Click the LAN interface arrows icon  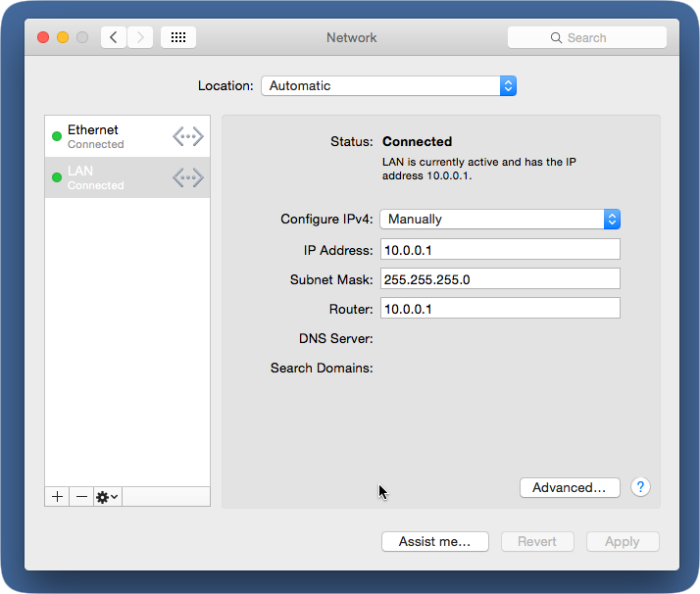click(188, 177)
